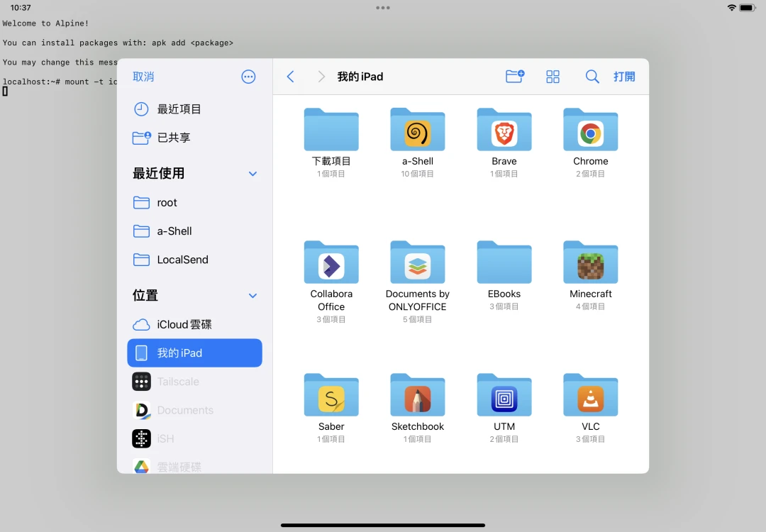Collapse the 最近使用 section
Image resolution: width=766 pixels, height=532 pixels.
tap(252, 174)
